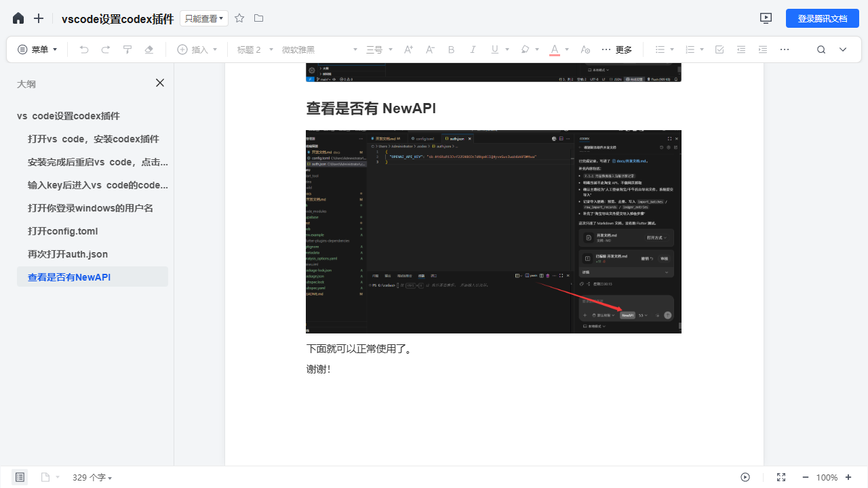
Task: Insert a bulleted list
Action: (660, 49)
